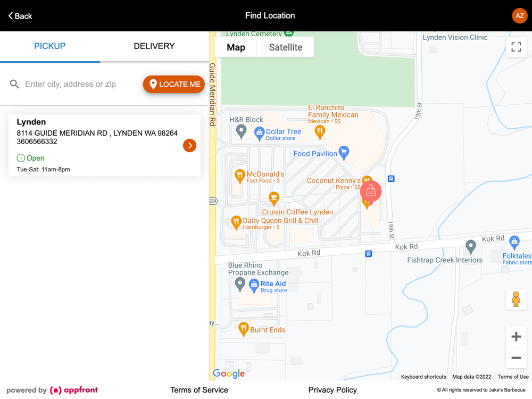This screenshot has height=399, width=532.
Task: Click the LOCATE ME button
Action: 174,84
